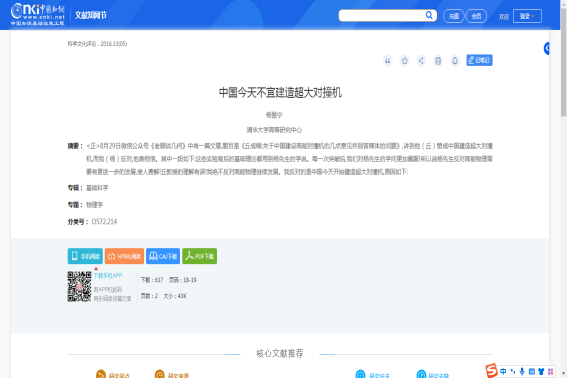
Task: Click the Sogou soft keyboard icon
Action: (532, 371)
